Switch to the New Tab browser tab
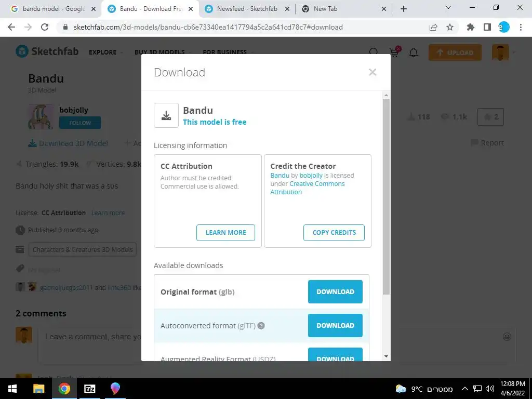 [325, 9]
